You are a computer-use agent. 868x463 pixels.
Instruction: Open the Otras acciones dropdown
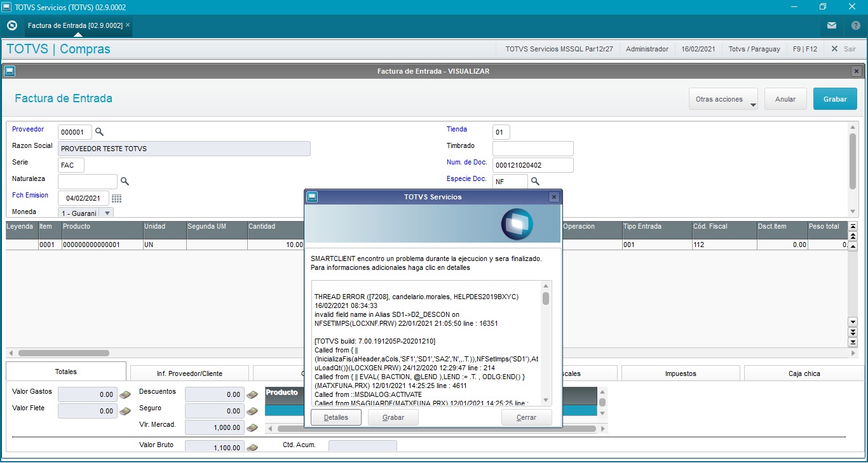723,100
